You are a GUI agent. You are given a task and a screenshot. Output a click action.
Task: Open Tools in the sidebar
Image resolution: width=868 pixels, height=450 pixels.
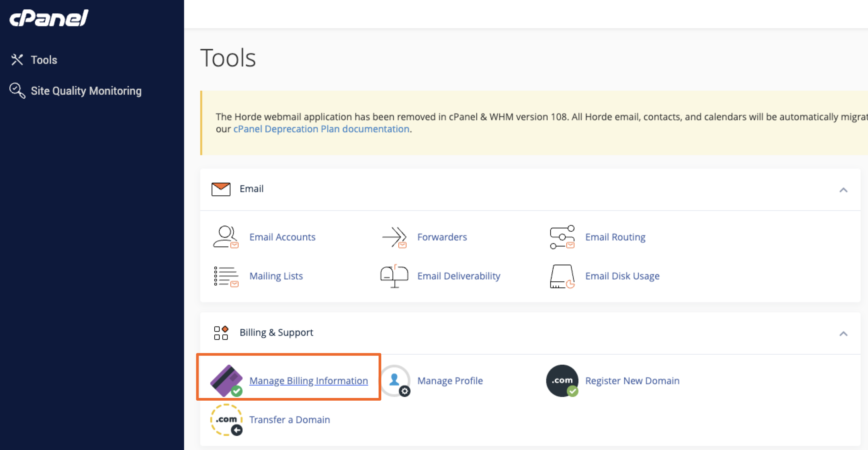[44, 60]
